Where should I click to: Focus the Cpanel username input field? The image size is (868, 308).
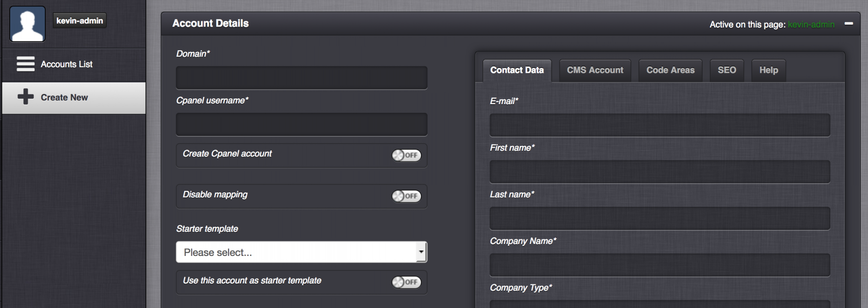click(301, 125)
